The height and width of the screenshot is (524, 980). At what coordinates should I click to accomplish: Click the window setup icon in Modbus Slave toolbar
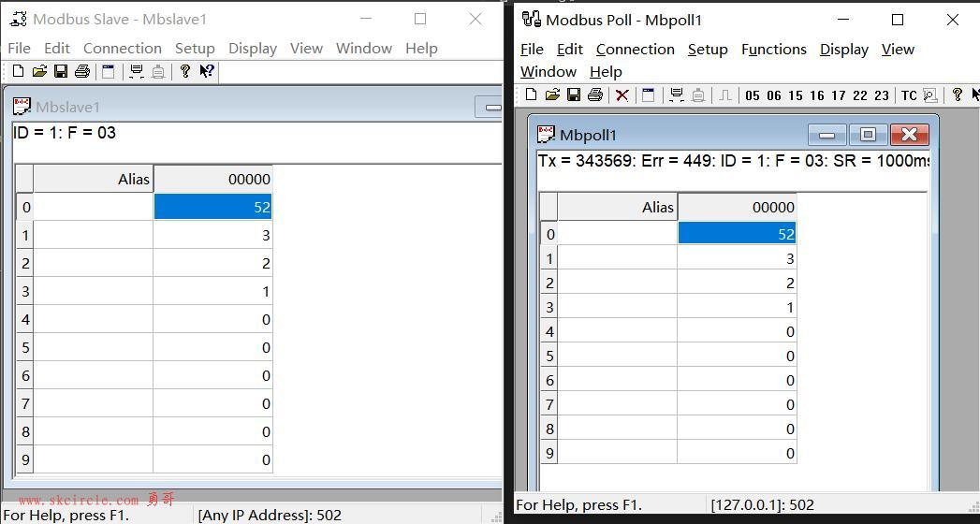[x=109, y=71]
